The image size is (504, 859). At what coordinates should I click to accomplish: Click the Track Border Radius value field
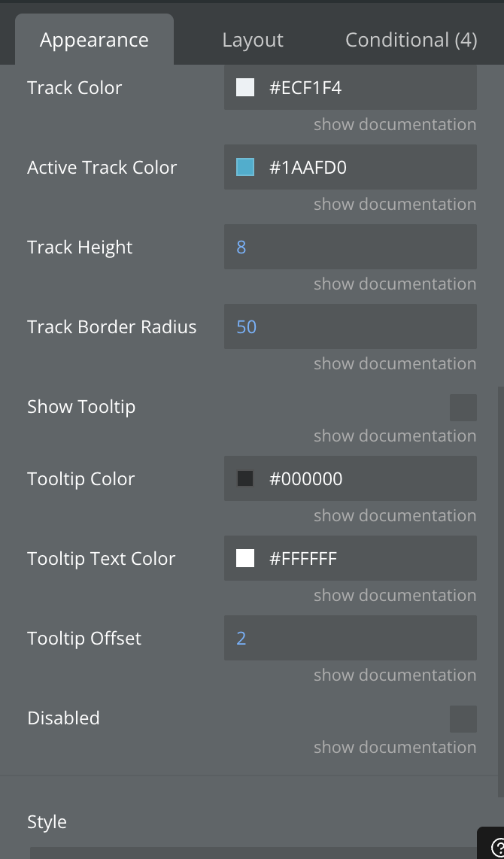click(350, 327)
